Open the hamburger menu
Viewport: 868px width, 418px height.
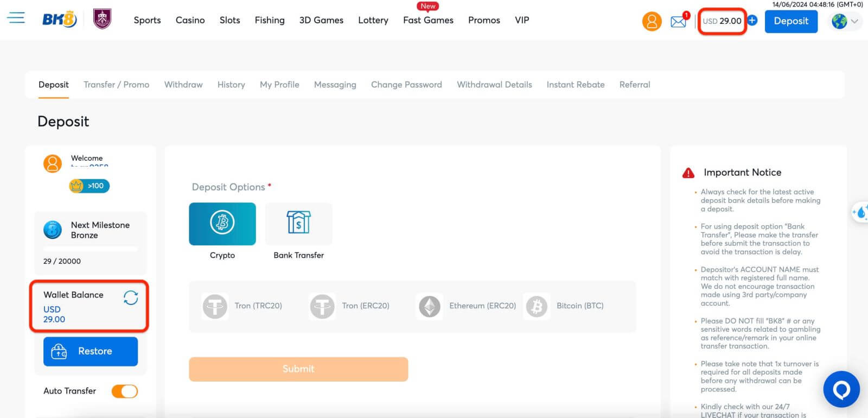(16, 18)
